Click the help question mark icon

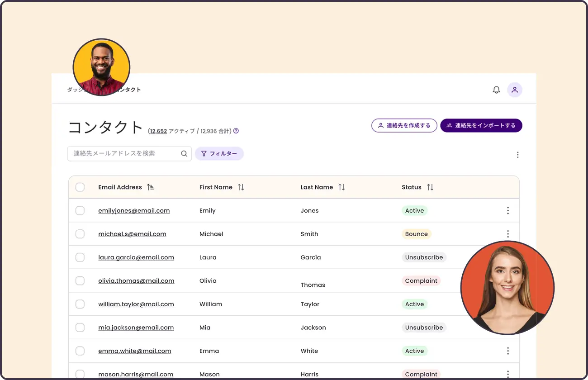236,131
